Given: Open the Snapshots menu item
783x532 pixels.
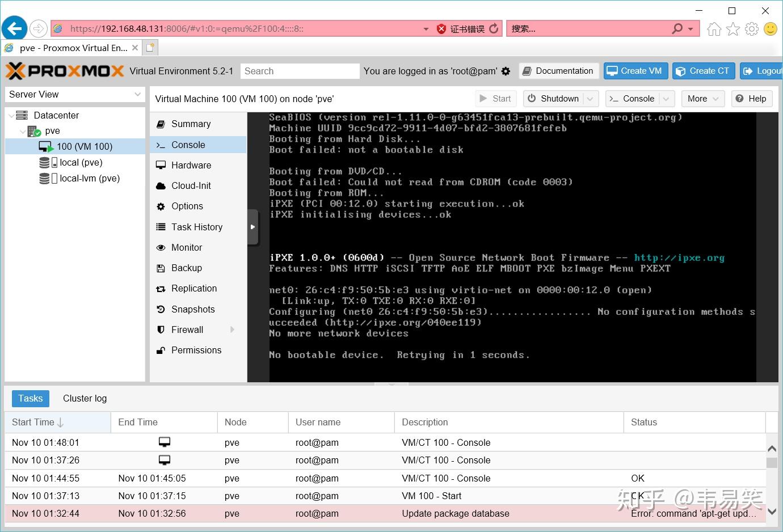Looking at the screenshot, I should pyautogui.click(x=198, y=309).
